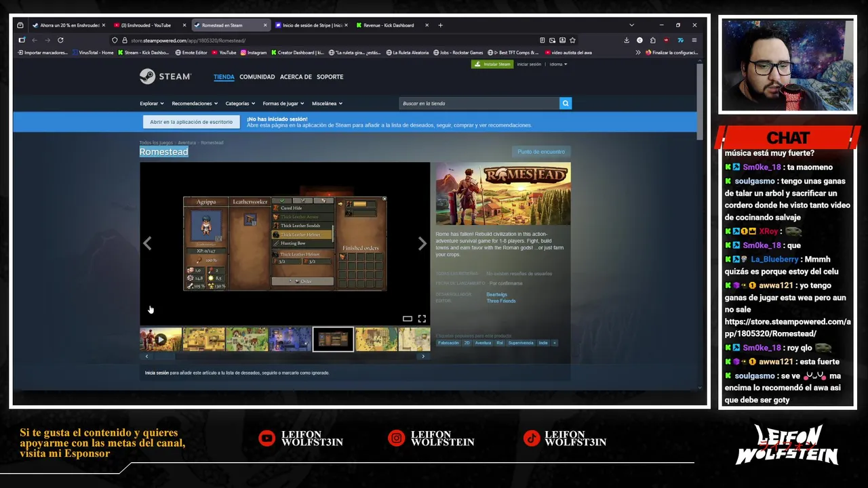The height and width of the screenshot is (488, 868).
Task: Bookmark this page with the star icon
Action: tap(572, 40)
